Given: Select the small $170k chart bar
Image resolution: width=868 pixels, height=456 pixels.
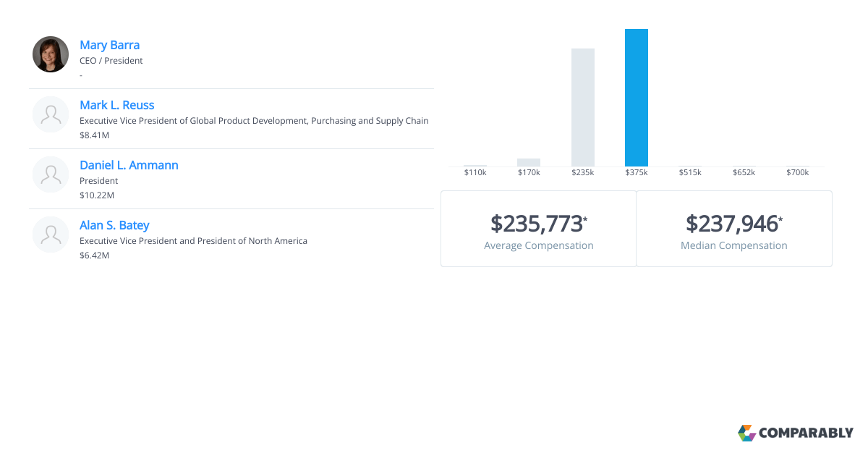Looking at the screenshot, I should click(529, 162).
